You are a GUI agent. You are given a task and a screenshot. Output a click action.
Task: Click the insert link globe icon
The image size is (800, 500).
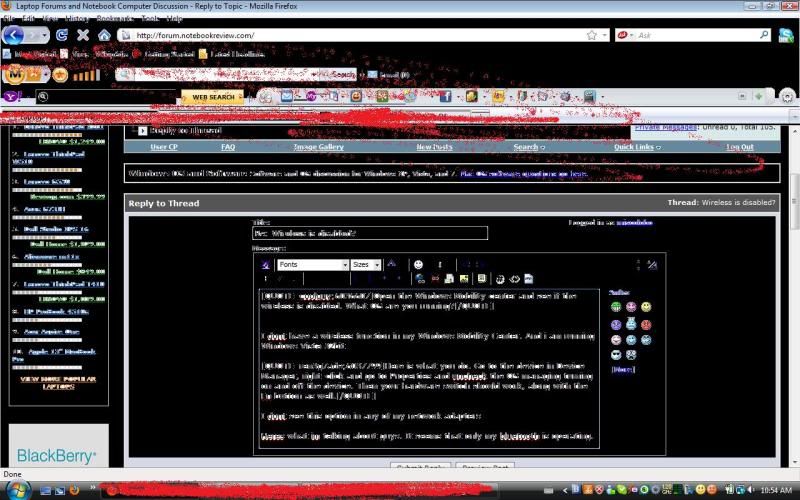click(x=420, y=279)
